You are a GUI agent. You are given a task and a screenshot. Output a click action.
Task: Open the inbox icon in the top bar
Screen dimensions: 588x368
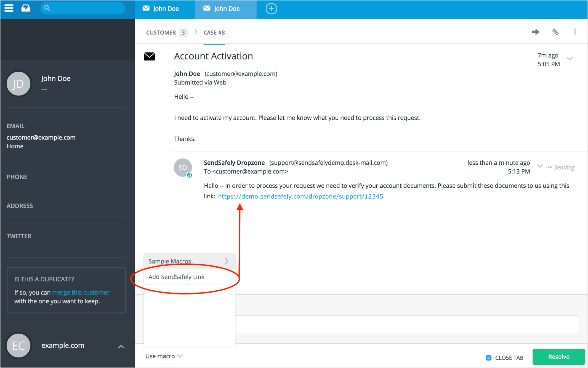[x=26, y=8]
